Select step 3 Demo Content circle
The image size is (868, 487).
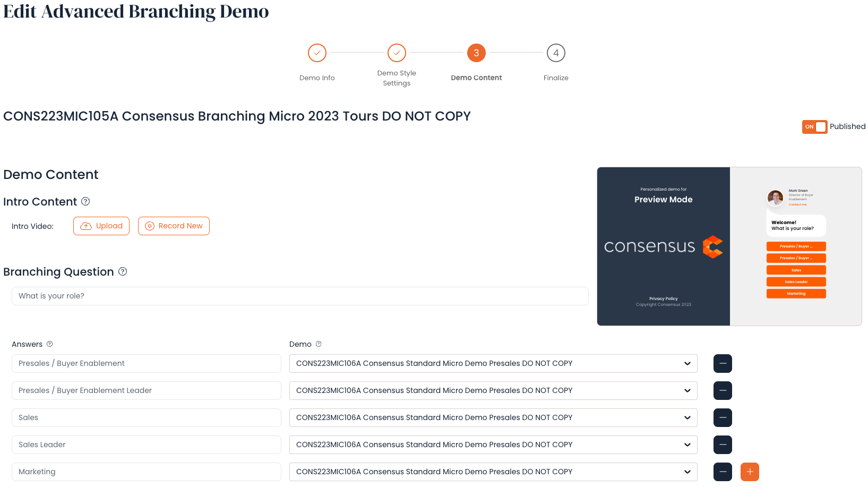476,53
